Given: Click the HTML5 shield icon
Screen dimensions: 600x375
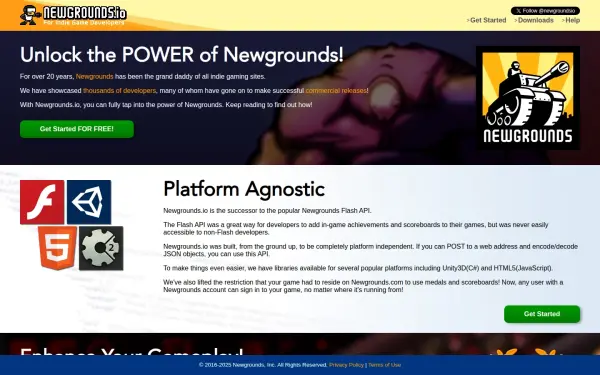Looking at the screenshot, I should pos(57,248).
